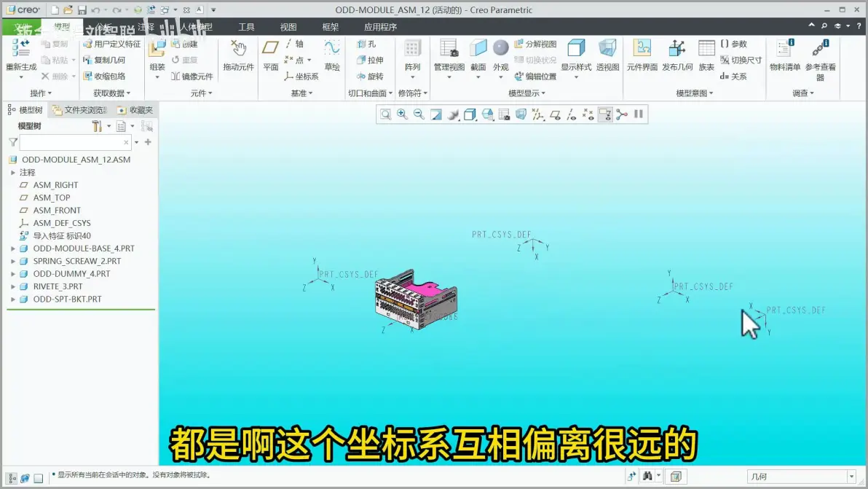Toggle datum axis display in graphics toolbar

572,114
